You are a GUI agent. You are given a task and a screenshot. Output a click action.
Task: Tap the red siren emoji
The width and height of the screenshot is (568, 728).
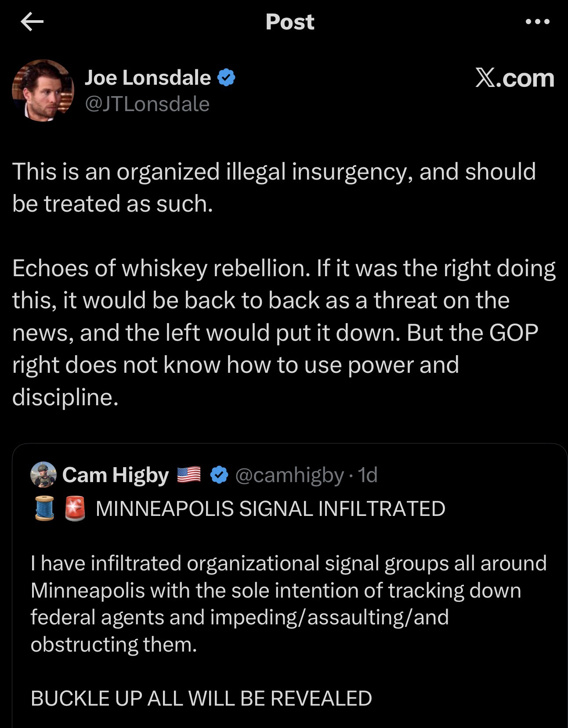(75, 508)
